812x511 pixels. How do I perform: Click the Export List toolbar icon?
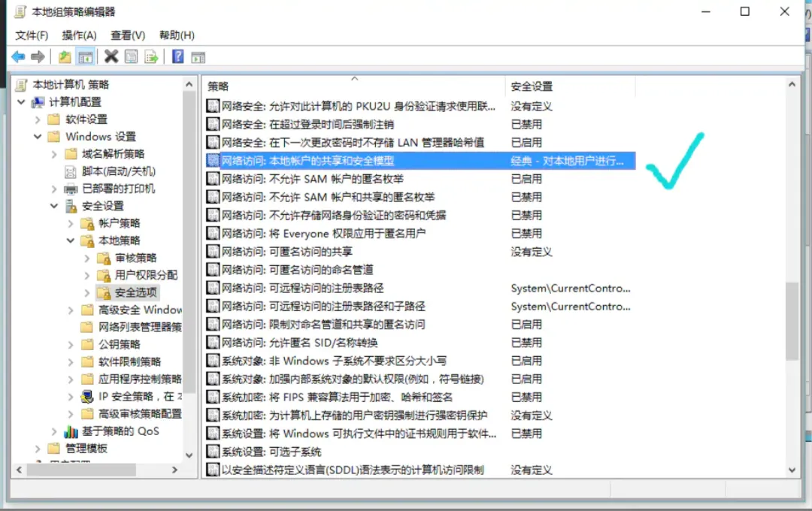(x=152, y=57)
